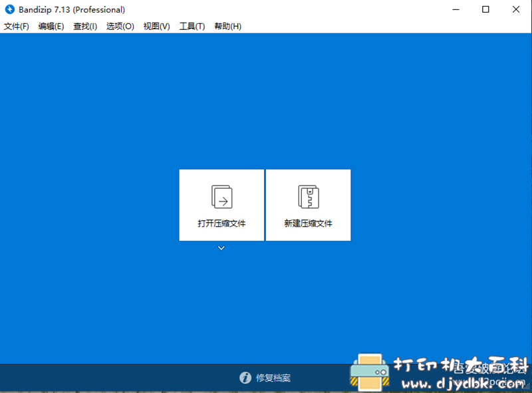
Task: Open the 文件(F) menu
Action: coord(16,26)
